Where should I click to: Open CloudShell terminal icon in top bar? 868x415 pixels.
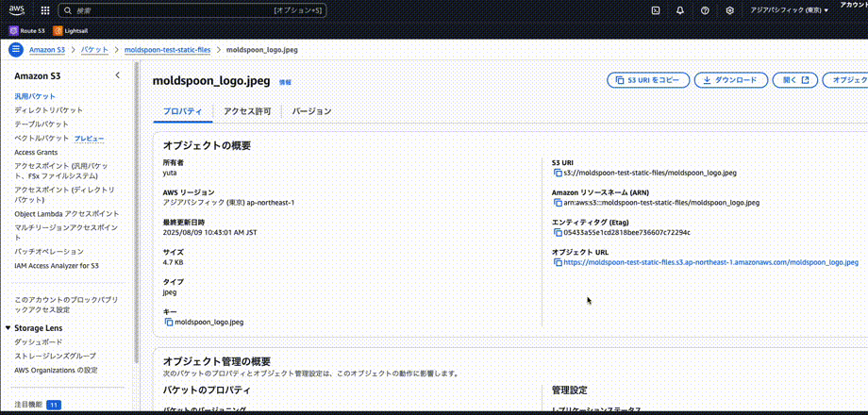[x=656, y=10]
